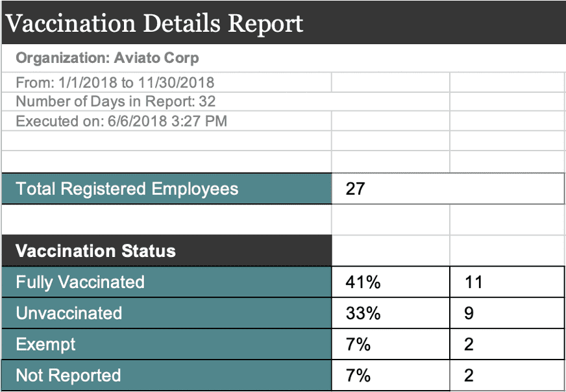Click the Number of Days in Report cell
This screenshot has height=392, width=566.
226,101
